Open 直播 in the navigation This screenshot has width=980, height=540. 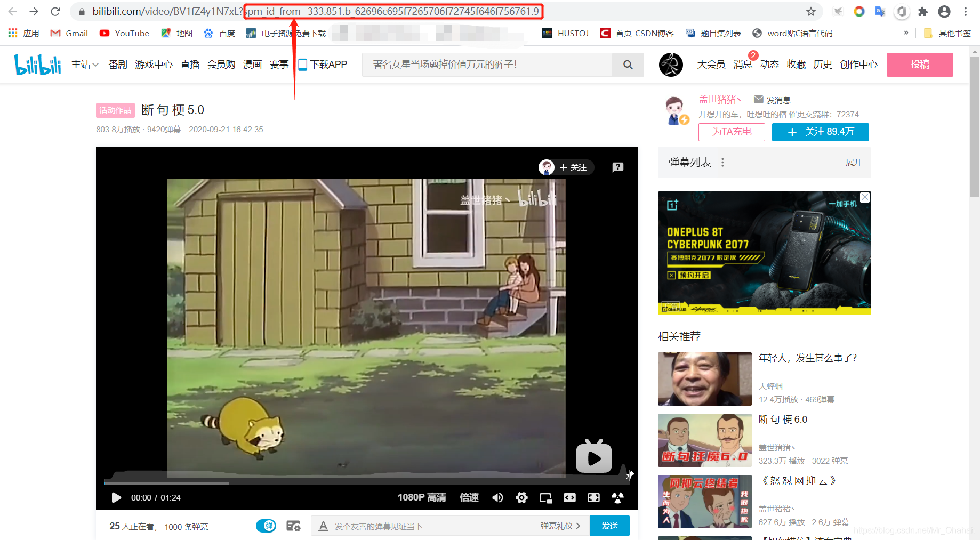click(190, 65)
